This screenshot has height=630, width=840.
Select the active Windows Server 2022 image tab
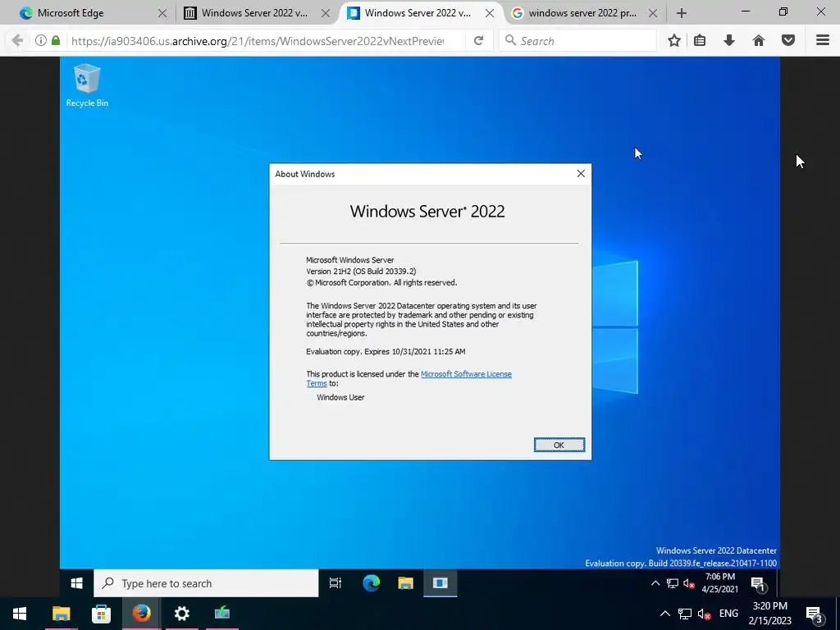(x=421, y=13)
